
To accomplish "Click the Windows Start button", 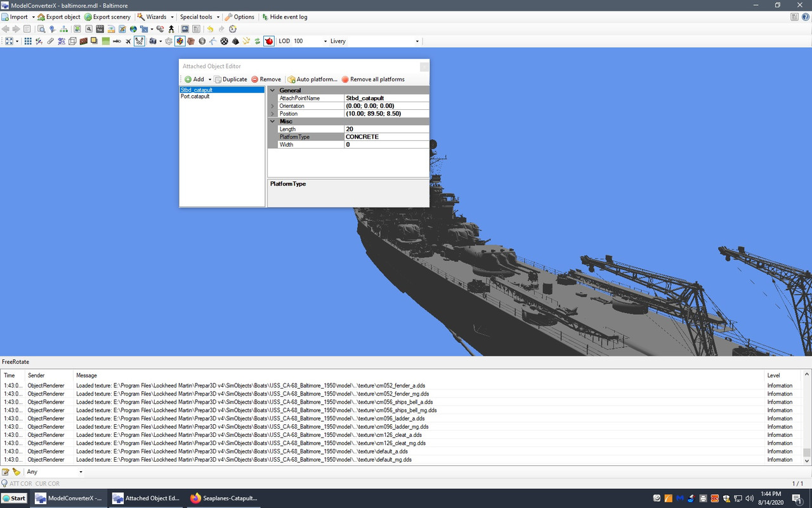I will 14,498.
